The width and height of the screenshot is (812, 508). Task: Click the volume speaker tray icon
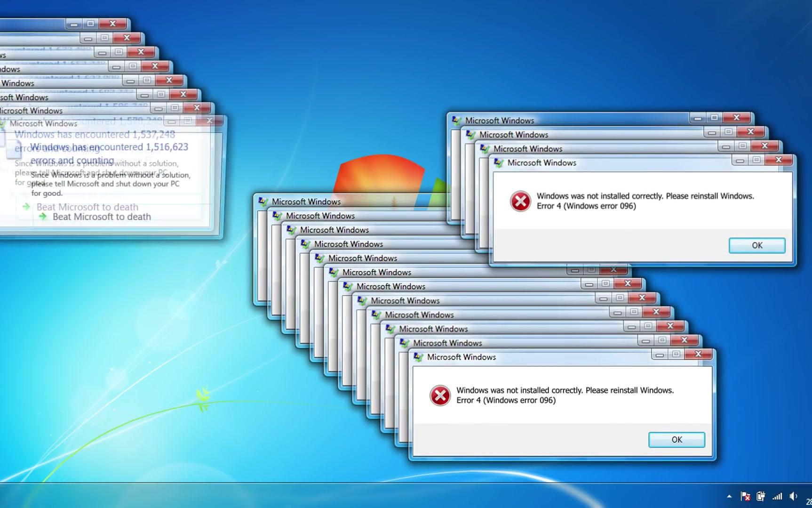[x=794, y=496]
